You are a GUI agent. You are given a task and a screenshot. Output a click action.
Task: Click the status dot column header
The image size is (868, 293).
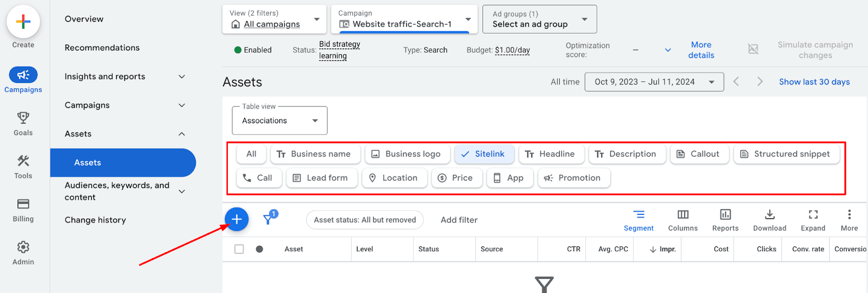pyautogui.click(x=259, y=249)
